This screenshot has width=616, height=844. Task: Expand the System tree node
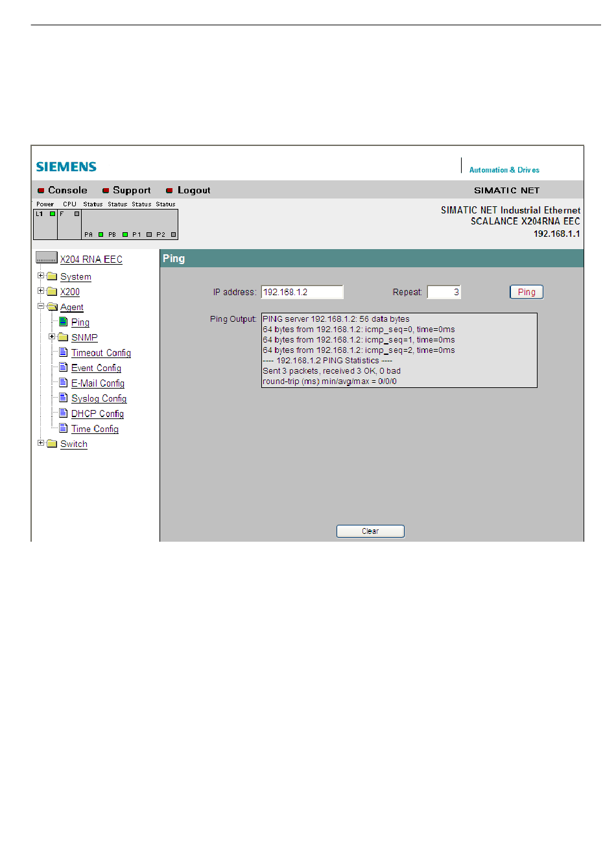(x=41, y=276)
